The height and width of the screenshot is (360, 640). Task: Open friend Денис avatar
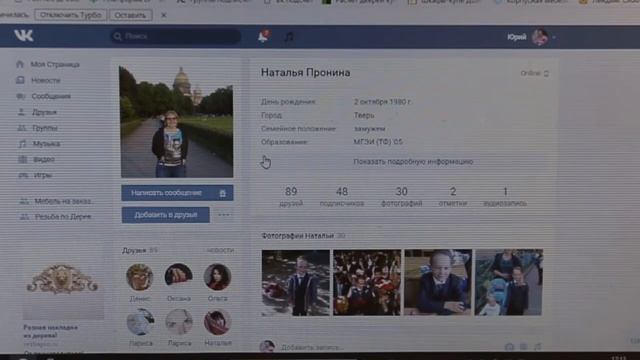point(140,277)
